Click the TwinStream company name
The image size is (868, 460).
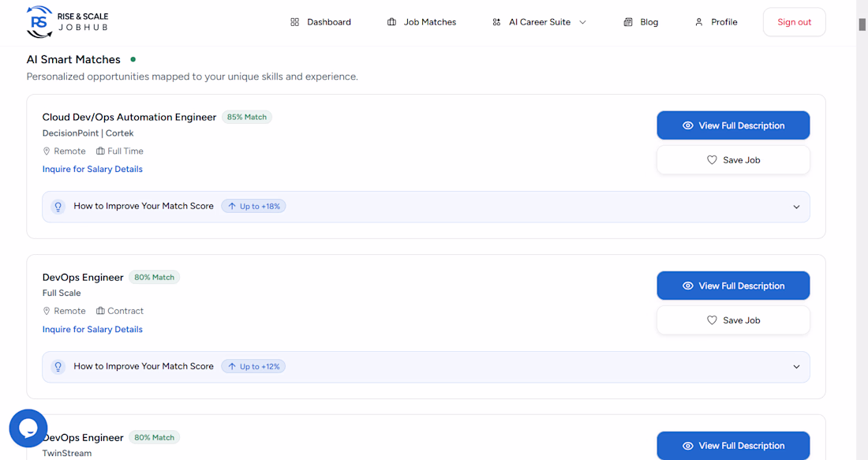coord(67,453)
